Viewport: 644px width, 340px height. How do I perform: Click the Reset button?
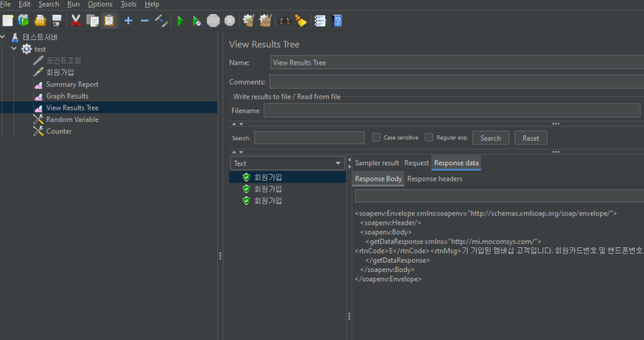click(x=531, y=138)
